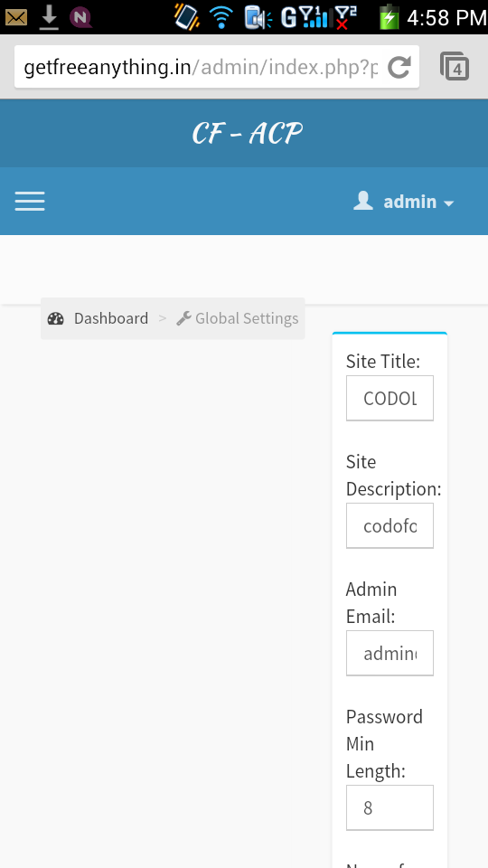Focus the Site Description input field
Viewport: 488px width, 868px height.
coord(390,525)
